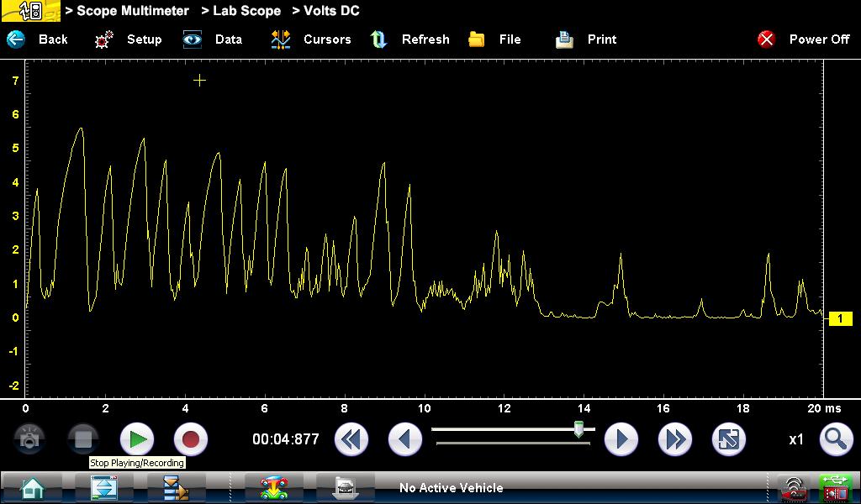
Task: Open the Setup menu
Action: (129, 39)
